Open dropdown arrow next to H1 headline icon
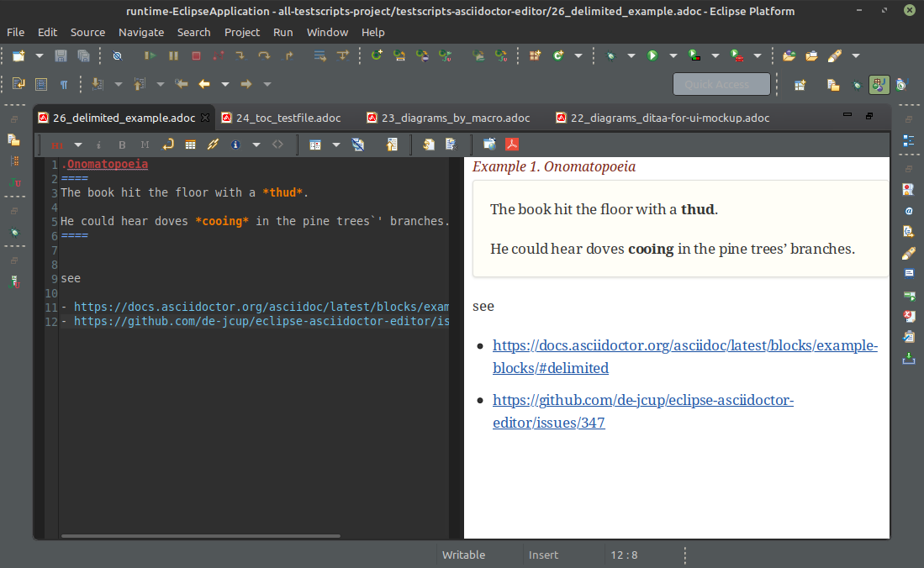Image resolution: width=924 pixels, height=568 pixels. [78, 145]
